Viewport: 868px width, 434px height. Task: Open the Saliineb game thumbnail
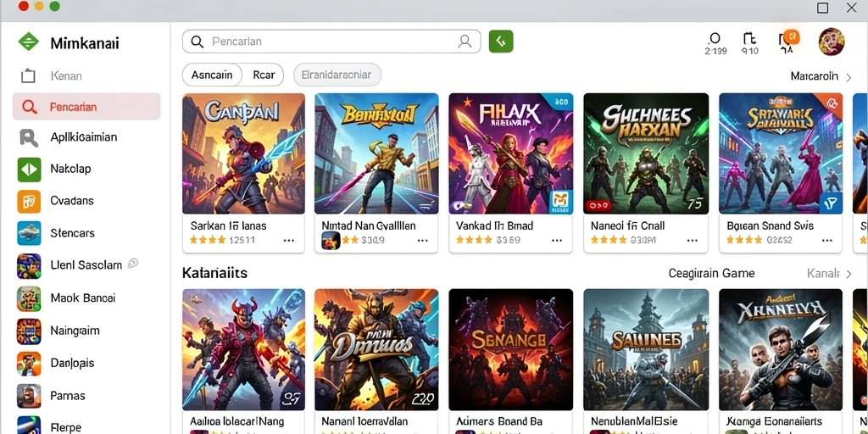tap(646, 349)
